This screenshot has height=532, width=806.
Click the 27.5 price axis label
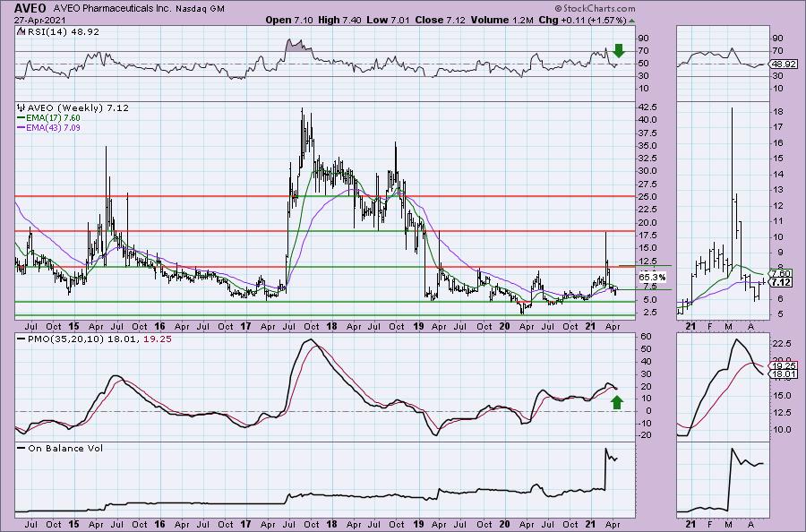(x=647, y=184)
